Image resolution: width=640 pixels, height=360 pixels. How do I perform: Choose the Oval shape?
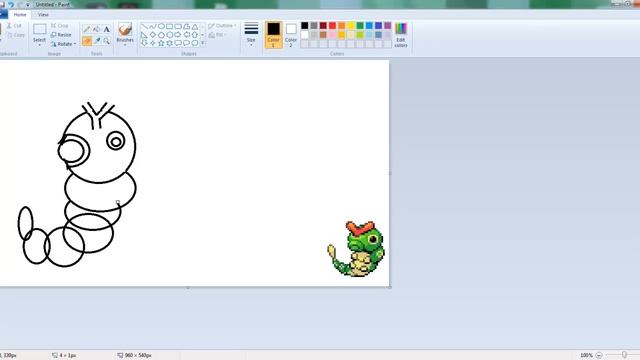point(162,27)
